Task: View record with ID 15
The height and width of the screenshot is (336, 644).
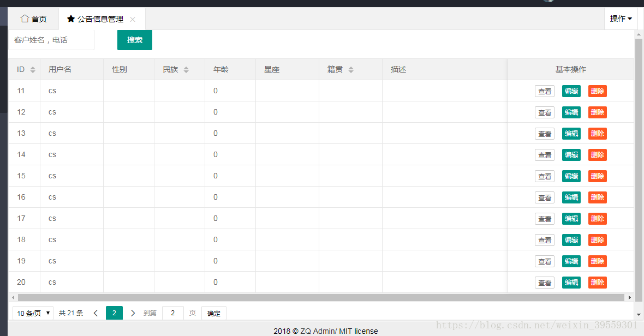Action: point(545,176)
